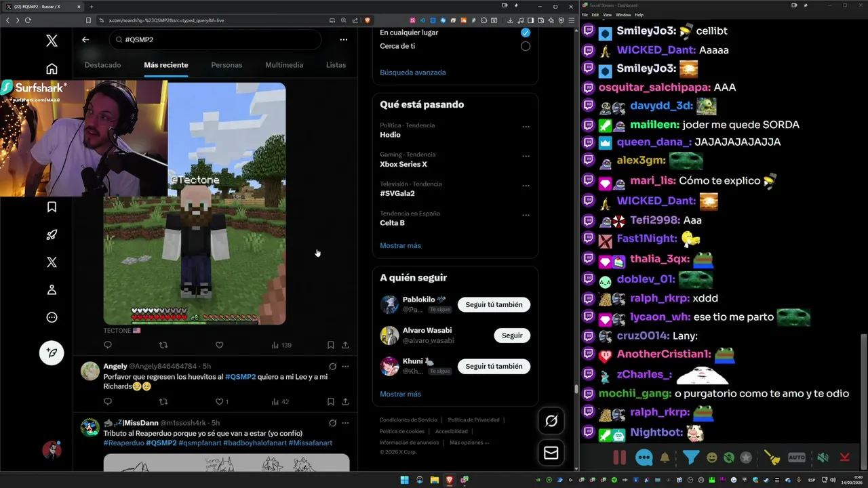The height and width of the screenshot is (488, 868).
Task: Open the #Reaperduo hashtag in MissDann's post
Action: [123, 443]
